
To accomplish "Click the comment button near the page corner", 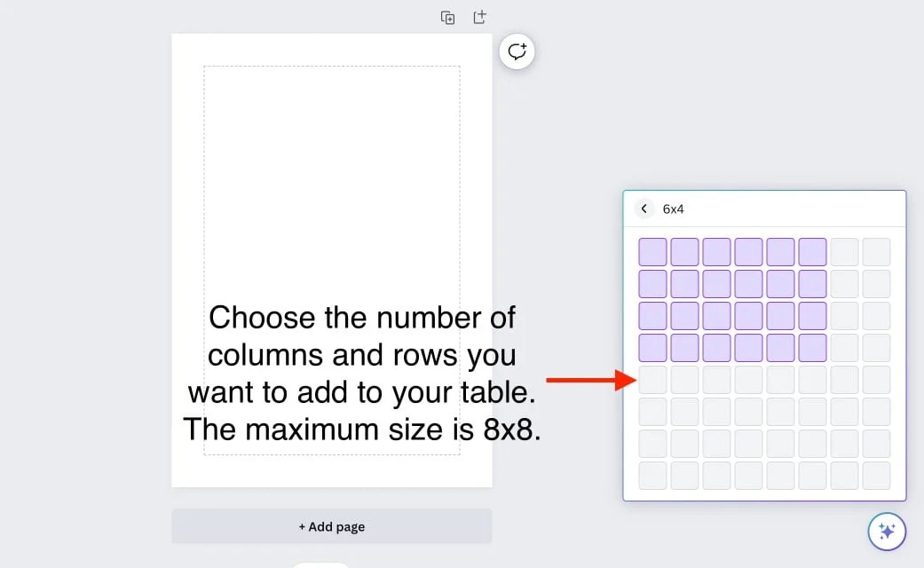I will (x=517, y=51).
